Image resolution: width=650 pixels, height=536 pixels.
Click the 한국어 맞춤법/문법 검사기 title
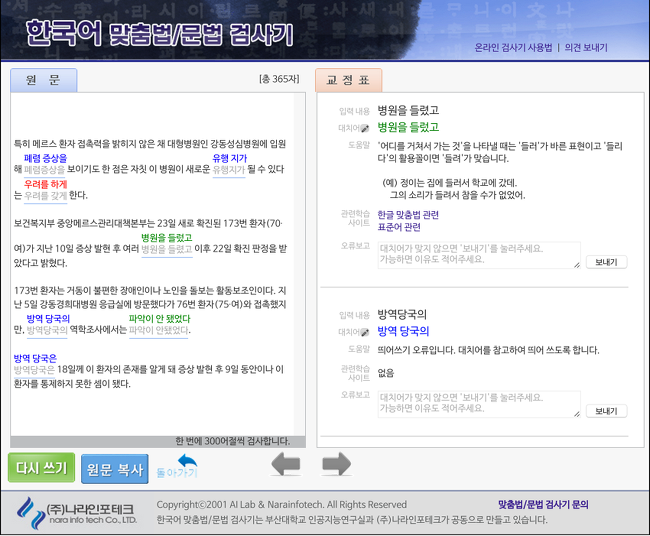coord(160,33)
